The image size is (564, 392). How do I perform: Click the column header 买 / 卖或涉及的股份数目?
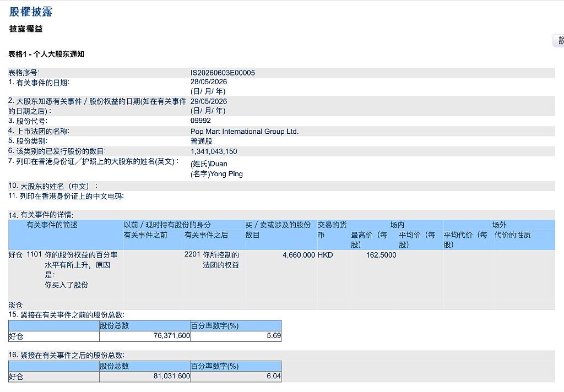pos(278,230)
